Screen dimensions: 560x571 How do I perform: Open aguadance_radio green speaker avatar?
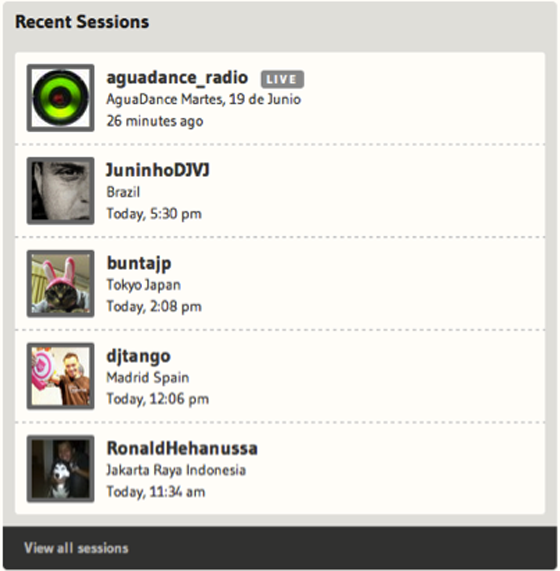(x=60, y=98)
